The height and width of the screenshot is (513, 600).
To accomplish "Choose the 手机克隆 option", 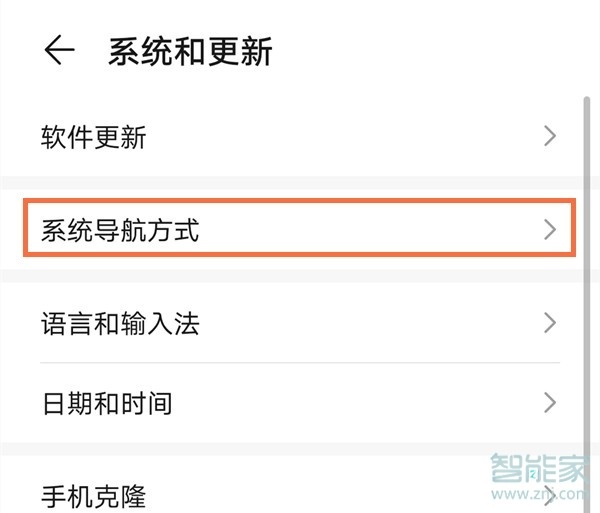I will point(93,496).
